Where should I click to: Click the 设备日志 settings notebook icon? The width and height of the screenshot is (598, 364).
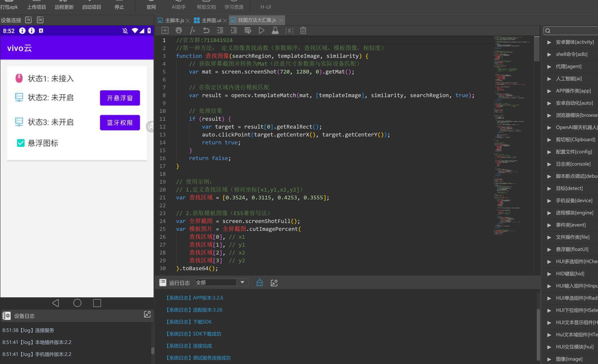6,316
